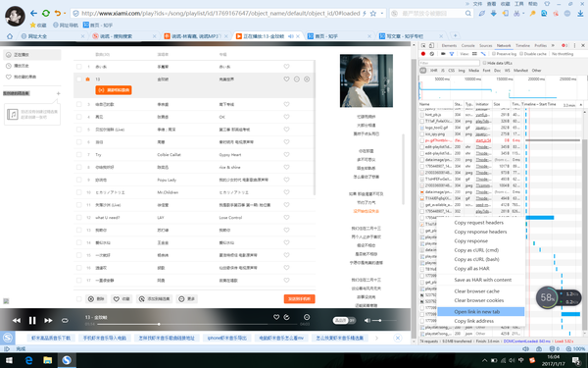Filter network requests by XHR
This screenshot has width=588, height=368.
433,71
